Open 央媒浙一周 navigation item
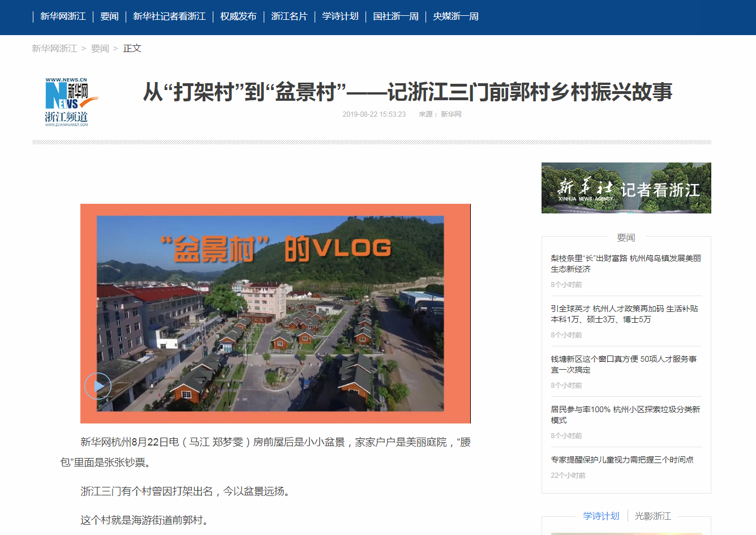Image resolution: width=756 pixels, height=535 pixels. click(456, 16)
